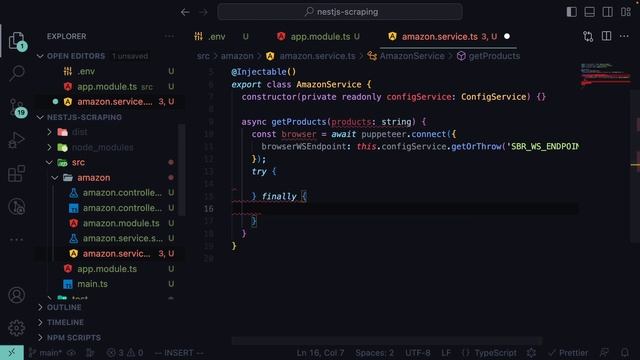
Task: Click the Explorer vertical scrollbar
Action: [x=182, y=169]
